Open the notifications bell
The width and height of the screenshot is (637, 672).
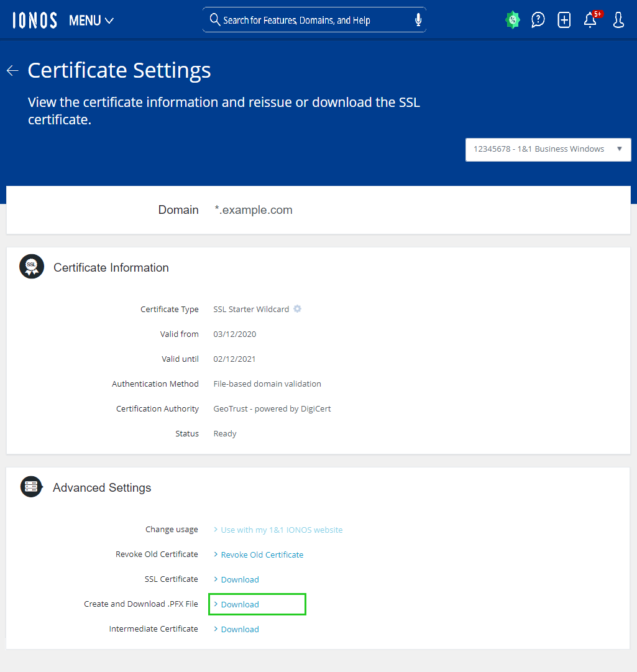point(590,20)
